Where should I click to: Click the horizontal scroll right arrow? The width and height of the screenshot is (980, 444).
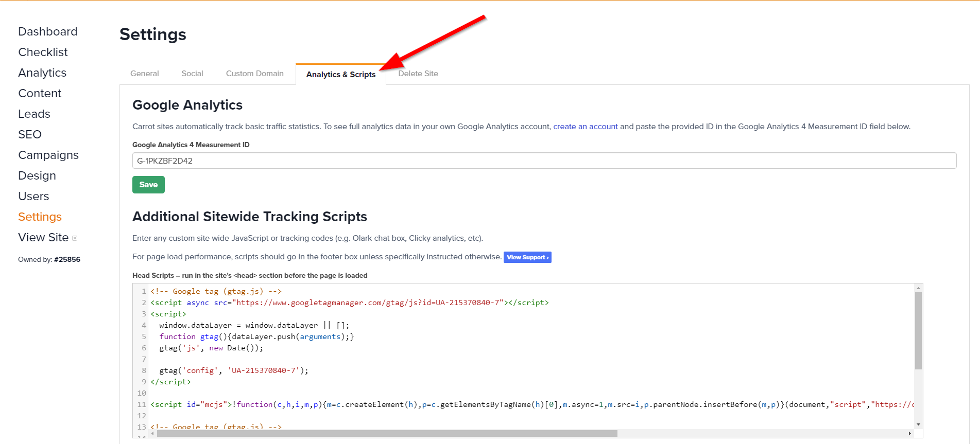click(x=910, y=434)
